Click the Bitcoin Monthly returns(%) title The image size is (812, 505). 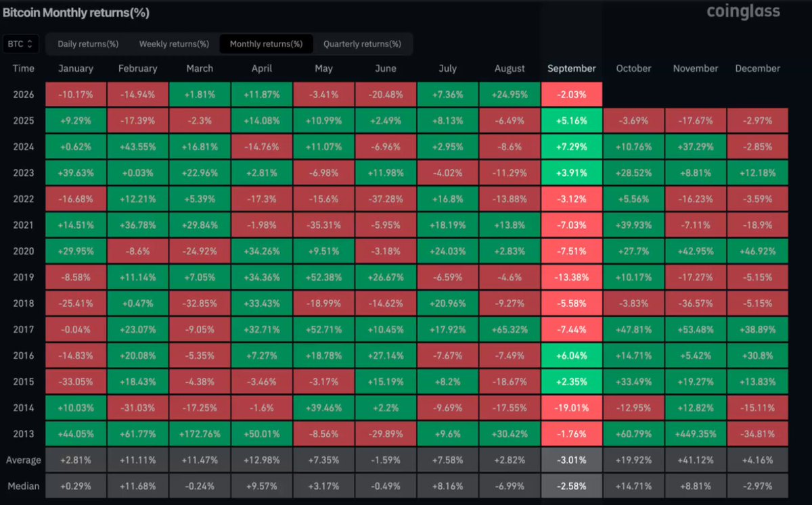pos(76,13)
